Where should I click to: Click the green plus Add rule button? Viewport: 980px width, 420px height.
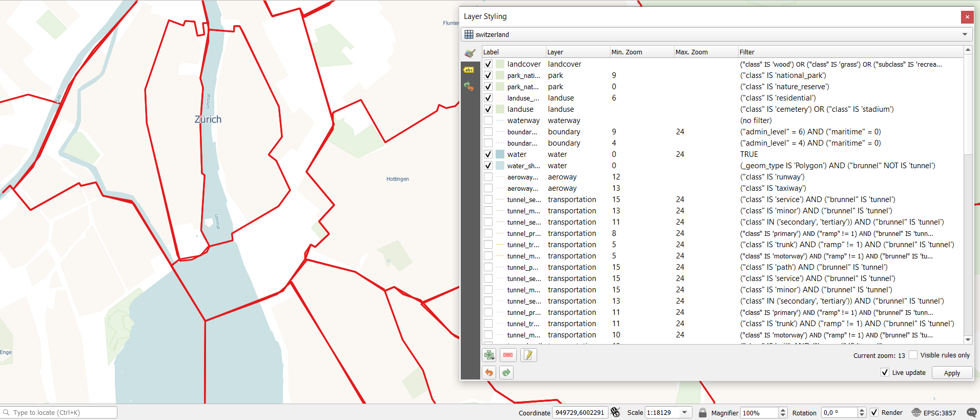(x=489, y=355)
